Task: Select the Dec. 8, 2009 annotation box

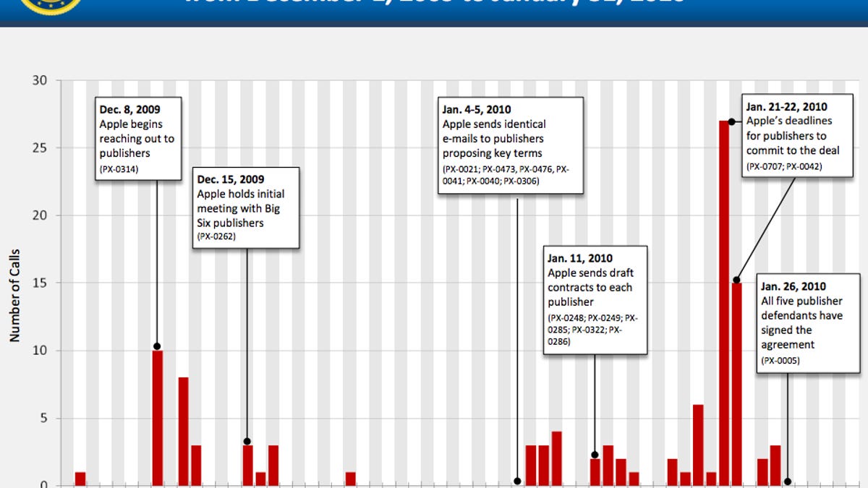Action: [137, 138]
